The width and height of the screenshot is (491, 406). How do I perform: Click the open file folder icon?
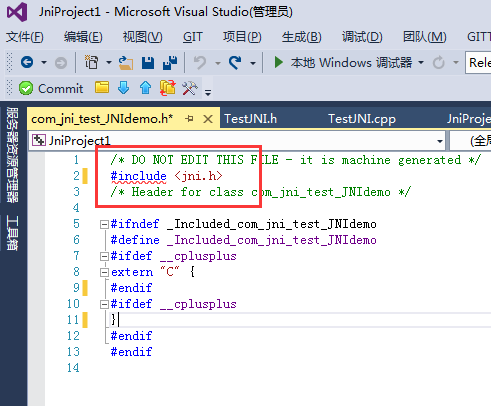tap(126, 63)
